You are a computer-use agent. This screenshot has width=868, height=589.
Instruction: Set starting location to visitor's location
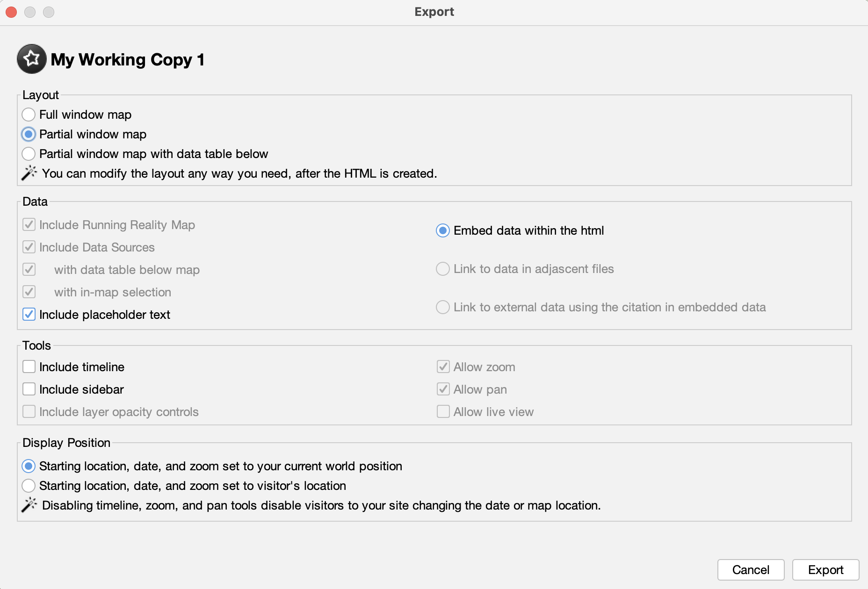coord(29,486)
